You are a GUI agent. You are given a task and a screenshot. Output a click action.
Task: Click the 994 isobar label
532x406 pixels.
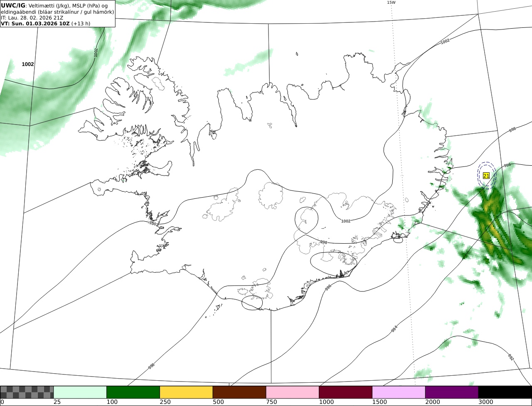[x=394, y=329]
